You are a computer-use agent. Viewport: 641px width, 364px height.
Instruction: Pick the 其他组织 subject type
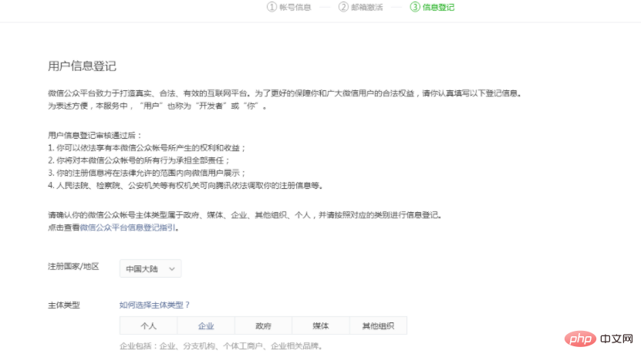click(x=378, y=325)
